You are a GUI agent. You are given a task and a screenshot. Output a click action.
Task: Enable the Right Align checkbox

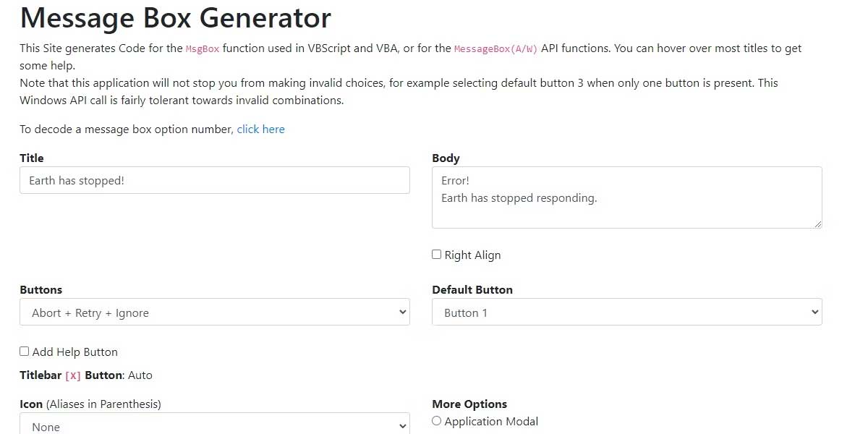436,255
